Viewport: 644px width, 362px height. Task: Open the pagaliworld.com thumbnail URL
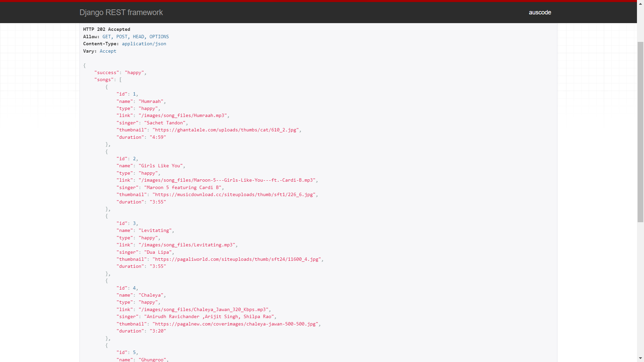click(x=236, y=259)
